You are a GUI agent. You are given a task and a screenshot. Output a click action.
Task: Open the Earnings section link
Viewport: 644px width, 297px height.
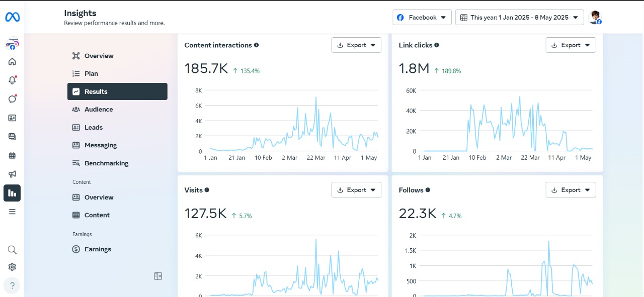pyautogui.click(x=98, y=249)
